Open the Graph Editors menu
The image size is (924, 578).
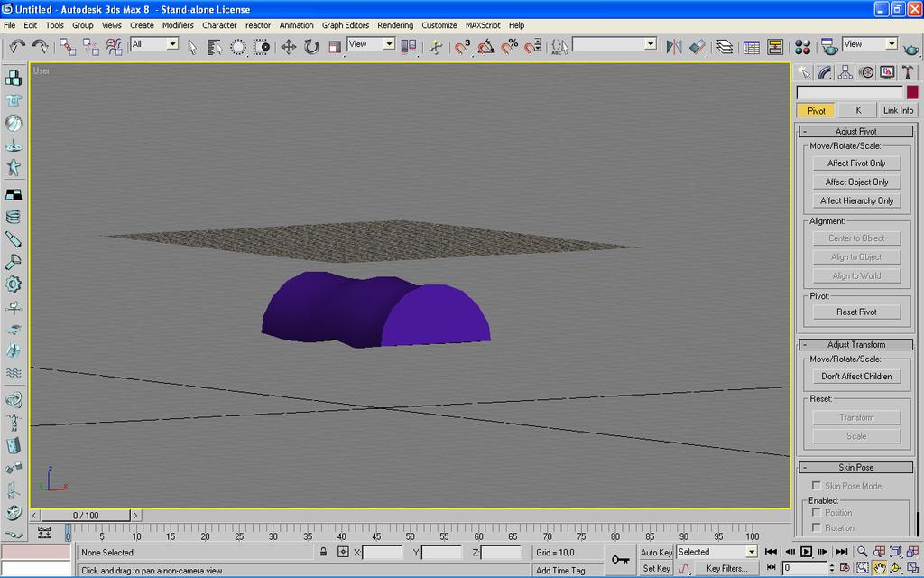click(x=346, y=25)
